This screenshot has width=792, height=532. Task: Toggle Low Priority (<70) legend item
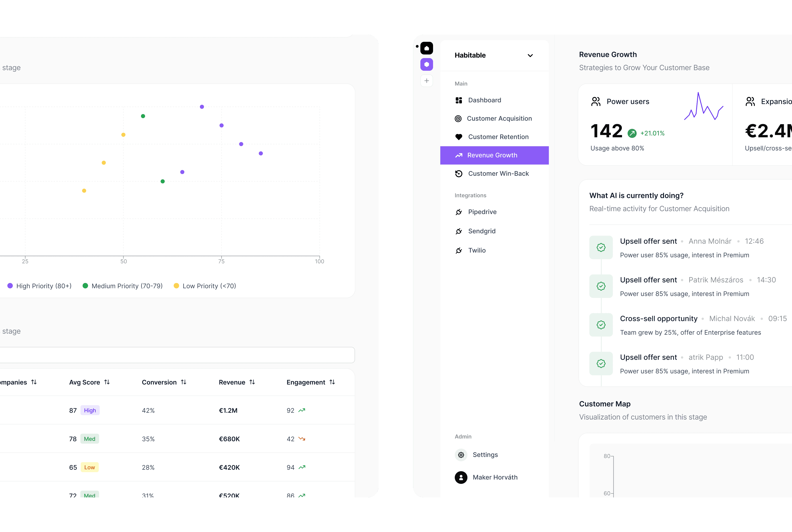tap(205, 286)
